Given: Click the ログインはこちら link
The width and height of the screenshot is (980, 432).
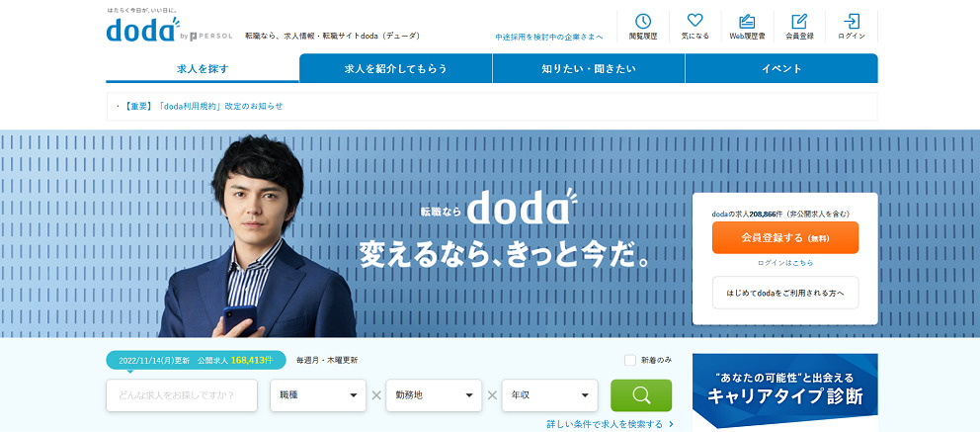Looking at the screenshot, I should point(785,263).
